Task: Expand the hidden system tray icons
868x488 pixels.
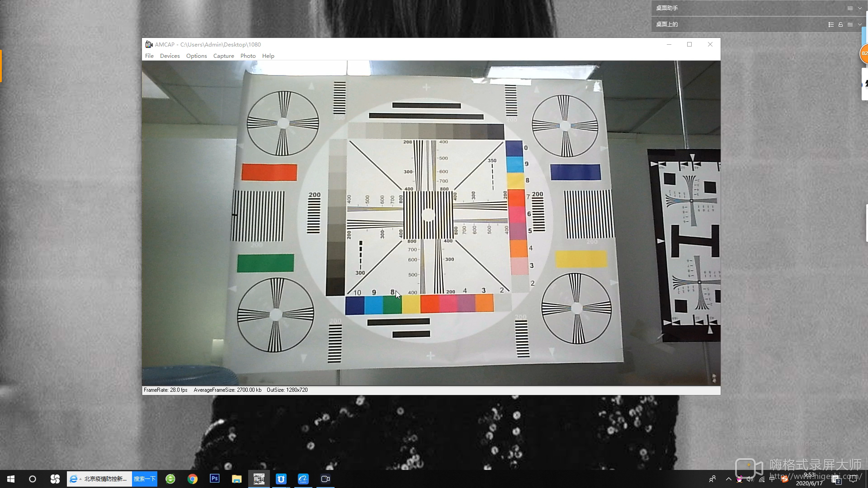Action: 728,479
